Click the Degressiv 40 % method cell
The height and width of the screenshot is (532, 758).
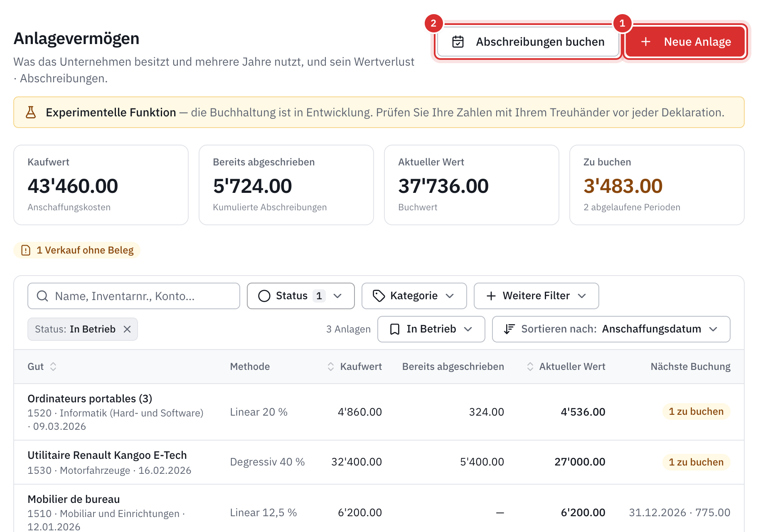pos(267,462)
